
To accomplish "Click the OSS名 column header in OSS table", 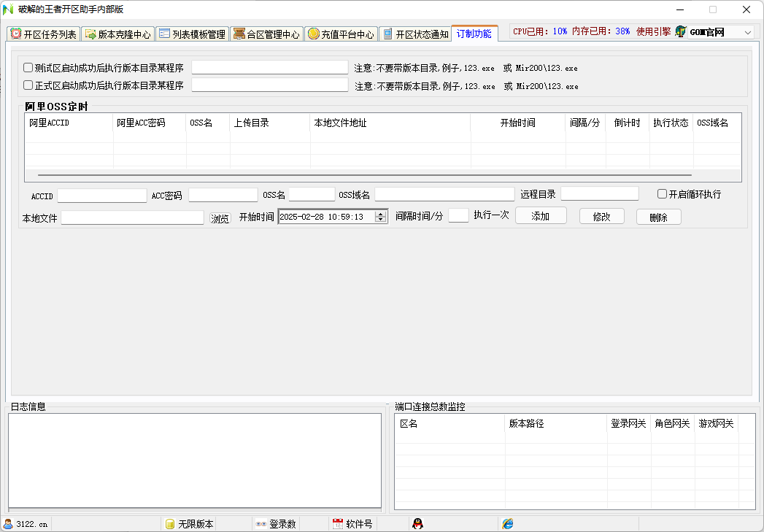I will coord(208,123).
